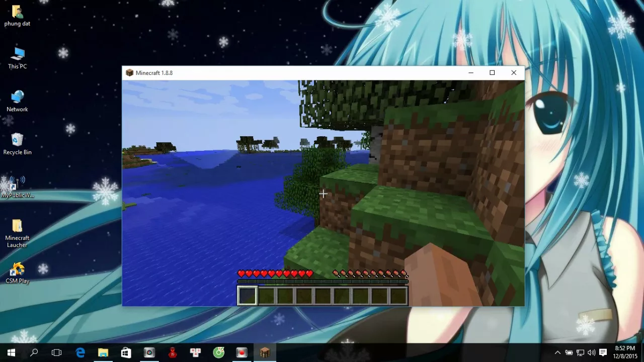Maximize the Minecraft 1.8.8 window
This screenshot has height=362, width=644.
coord(492,73)
